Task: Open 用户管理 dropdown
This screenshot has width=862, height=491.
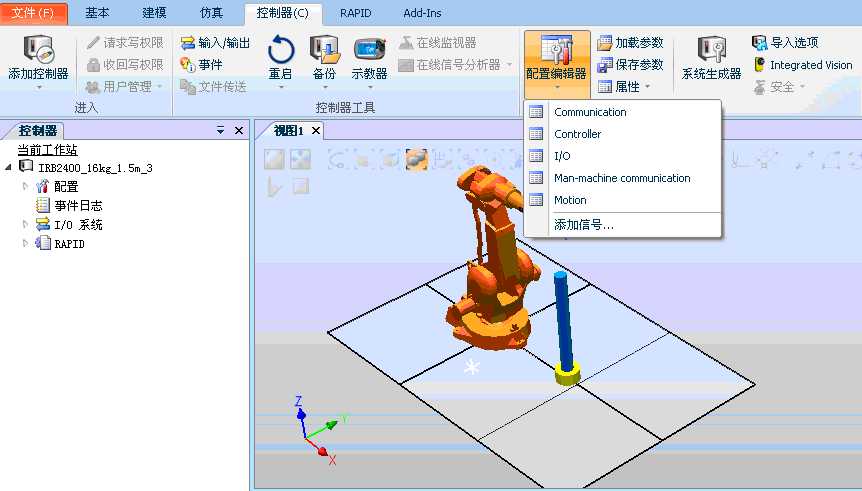Action: [125, 86]
